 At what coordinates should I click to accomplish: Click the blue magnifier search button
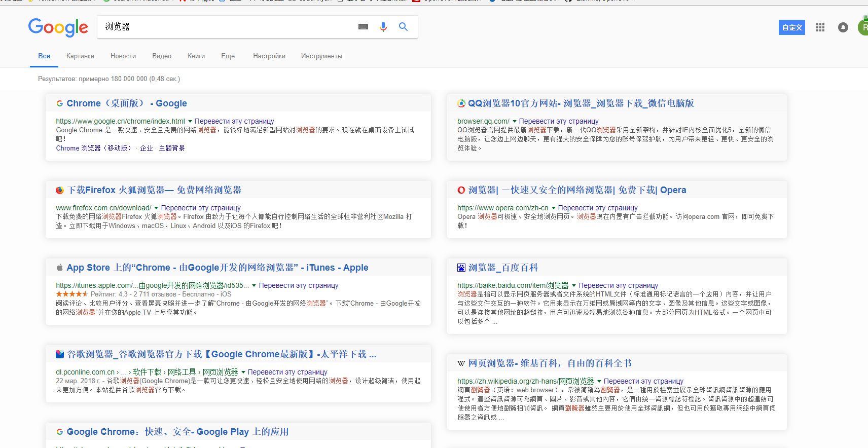tap(403, 27)
